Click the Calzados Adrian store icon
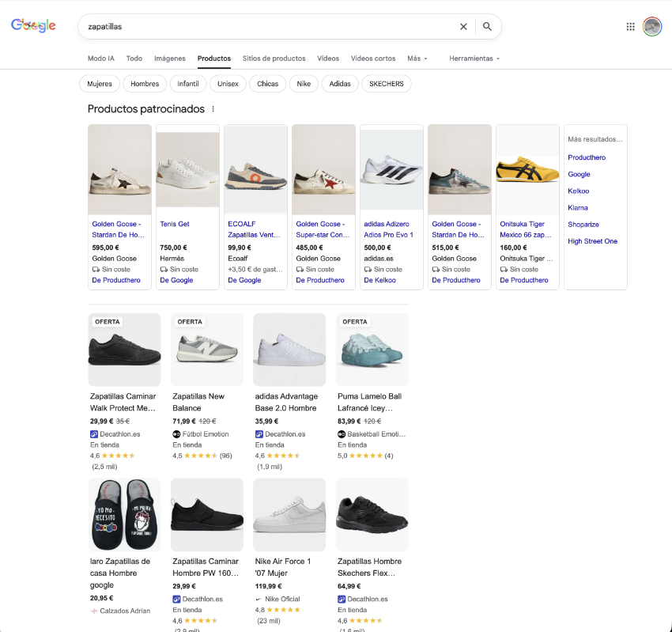This screenshot has width=672, height=632. (94, 611)
